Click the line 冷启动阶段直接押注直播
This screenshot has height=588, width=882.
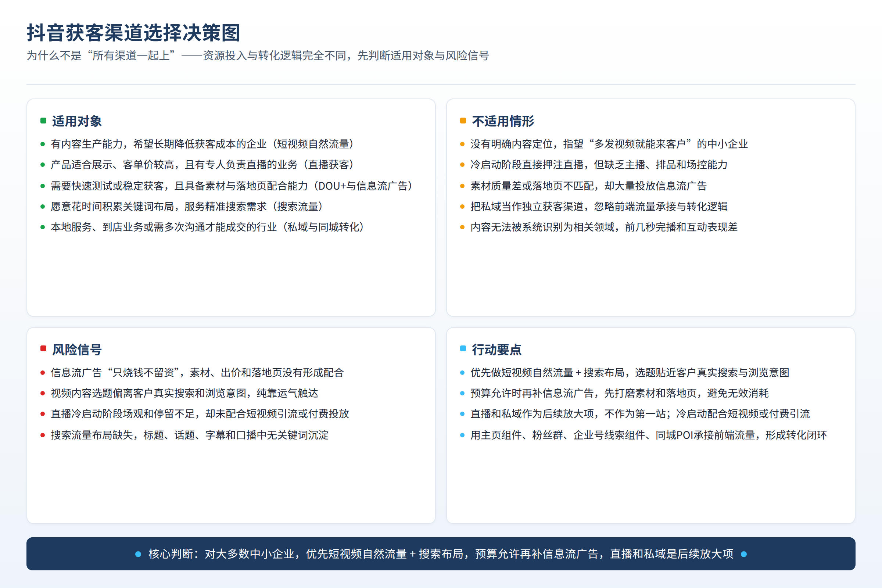pyautogui.click(x=599, y=165)
